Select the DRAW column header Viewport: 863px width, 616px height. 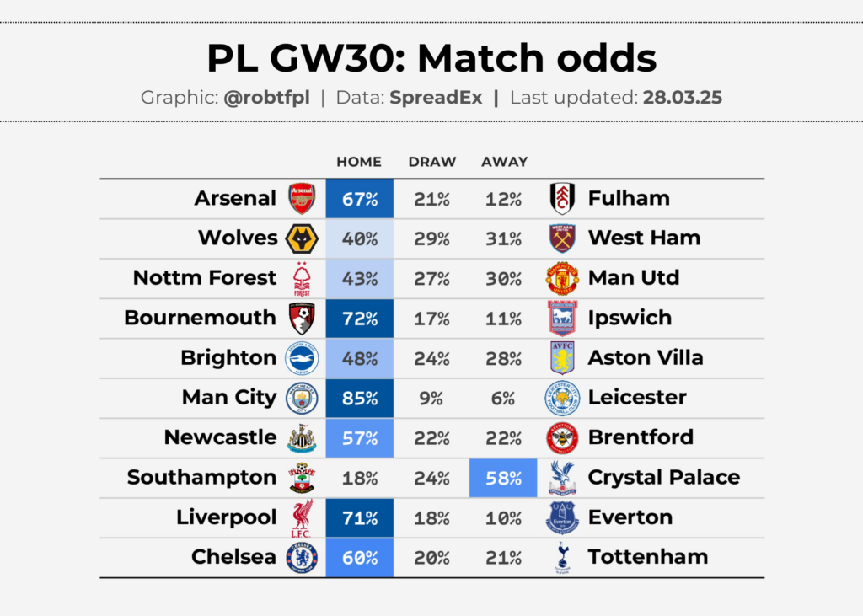(x=432, y=162)
